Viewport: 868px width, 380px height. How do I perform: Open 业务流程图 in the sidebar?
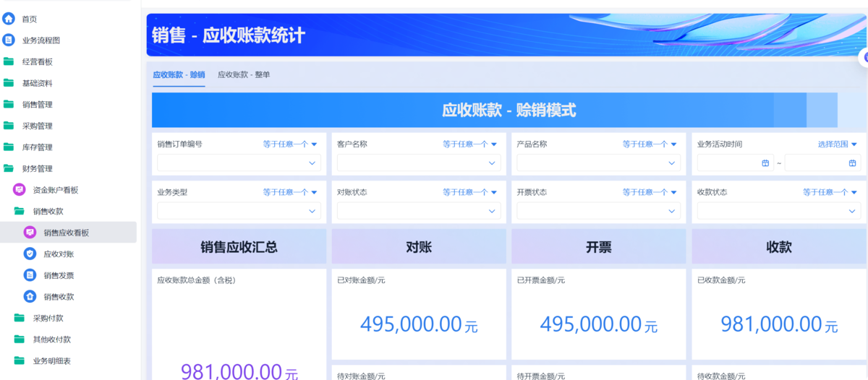point(41,40)
